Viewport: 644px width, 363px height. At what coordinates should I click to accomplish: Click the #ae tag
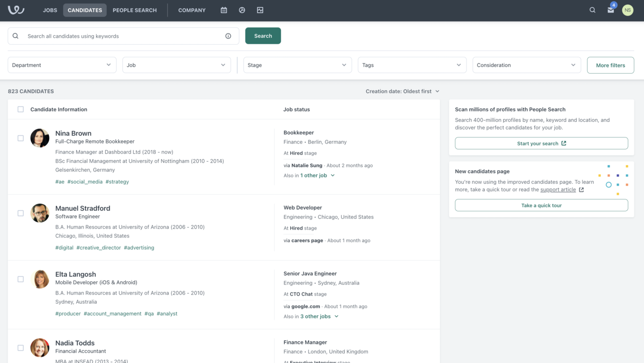[60, 182]
